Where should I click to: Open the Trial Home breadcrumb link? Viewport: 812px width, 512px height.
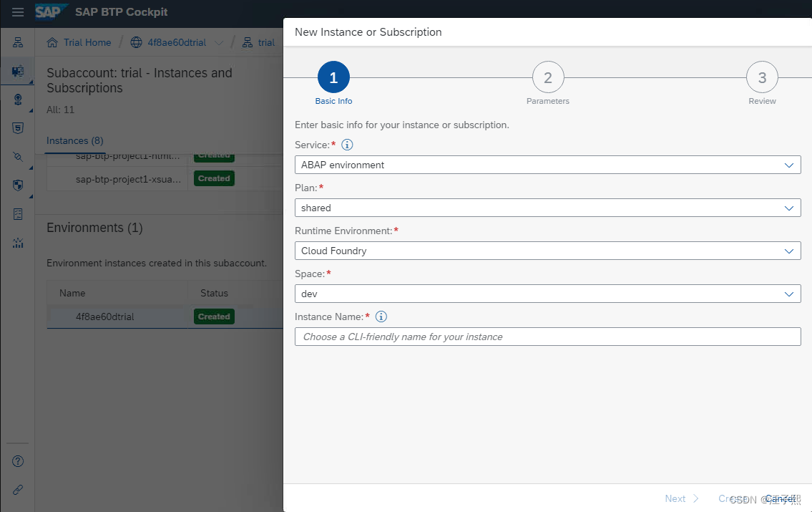[x=87, y=42]
